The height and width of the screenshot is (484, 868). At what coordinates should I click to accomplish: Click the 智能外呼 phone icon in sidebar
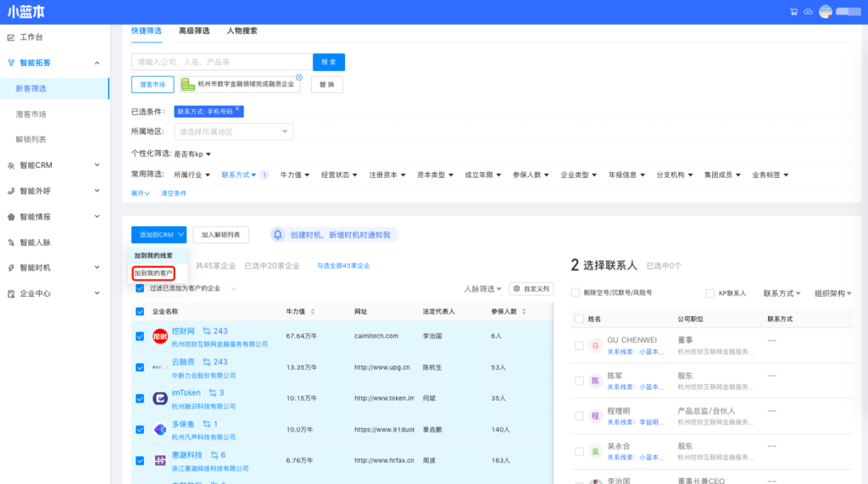pyautogui.click(x=11, y=191)
